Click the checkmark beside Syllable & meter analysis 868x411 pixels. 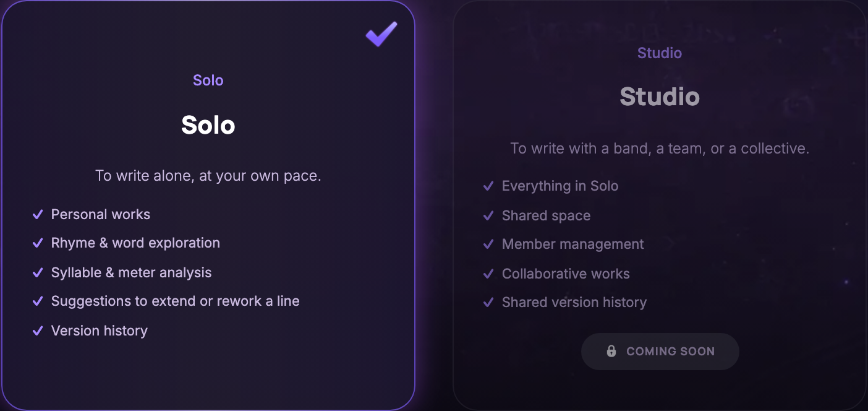click(38, 272)
